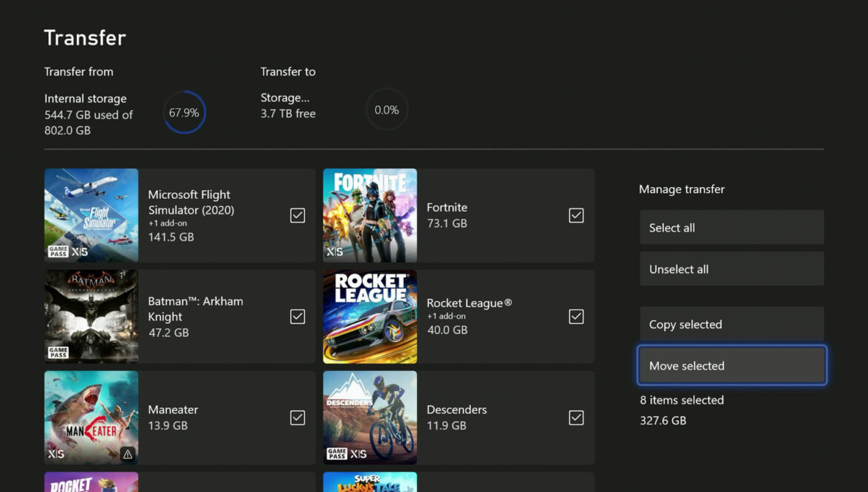Choose Unselect all in Manage transfer
This screenshot has height=492, width=868.
point(731,269)
